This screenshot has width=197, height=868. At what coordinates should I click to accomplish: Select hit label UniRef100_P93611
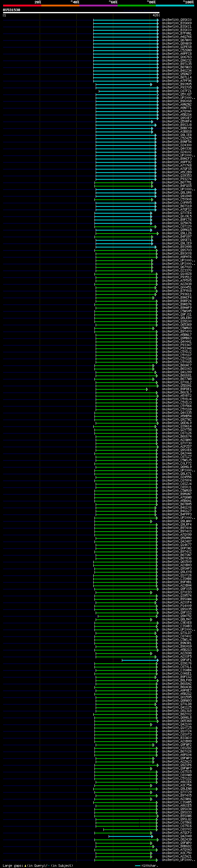pos(176,294)
